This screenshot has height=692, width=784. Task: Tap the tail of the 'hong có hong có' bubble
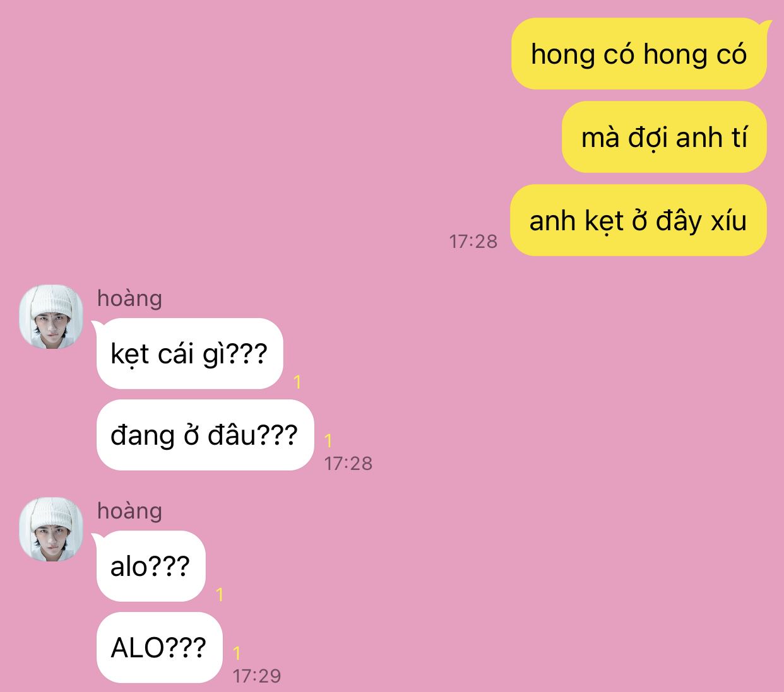pos(765,25)
